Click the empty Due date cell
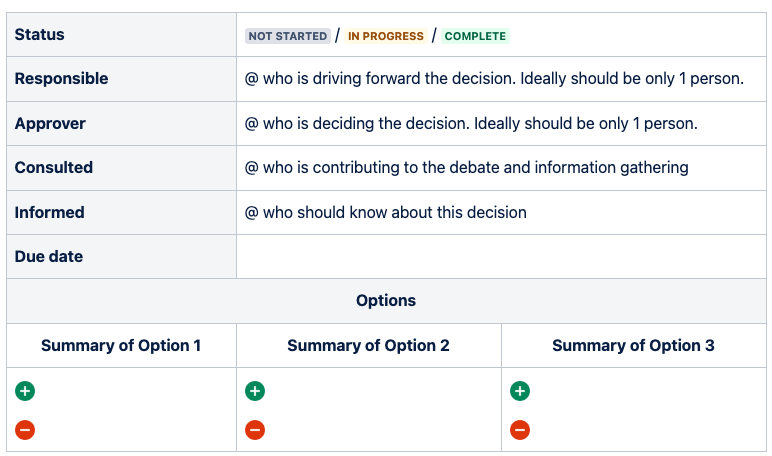Viewport: 772px width, 456px height. (x=501, y=257)
